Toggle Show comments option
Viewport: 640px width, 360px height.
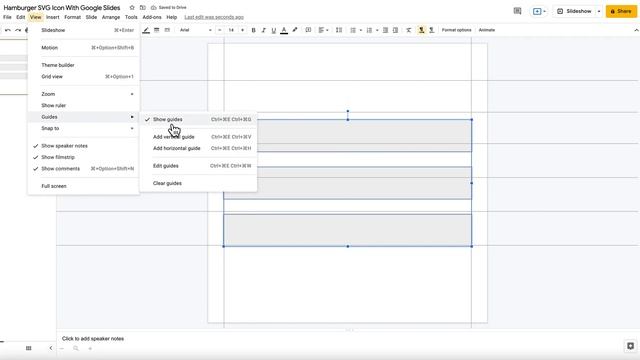coord(84,169)
